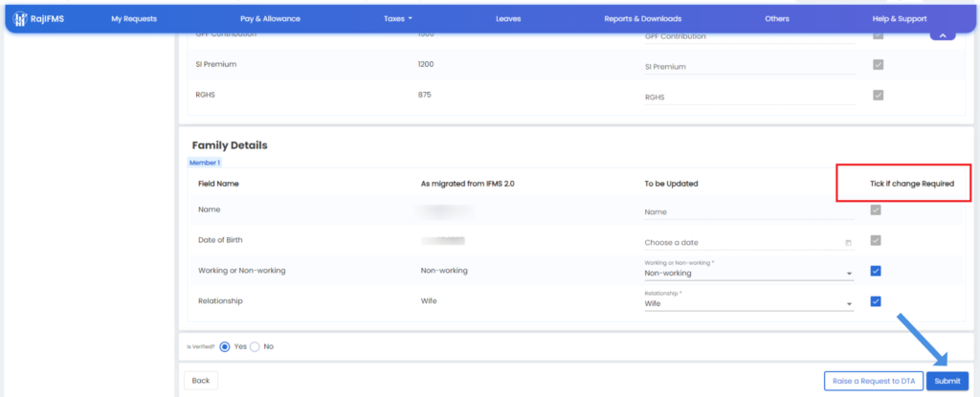Click the migrated 'Wife' relationship value

coord(429,300)
